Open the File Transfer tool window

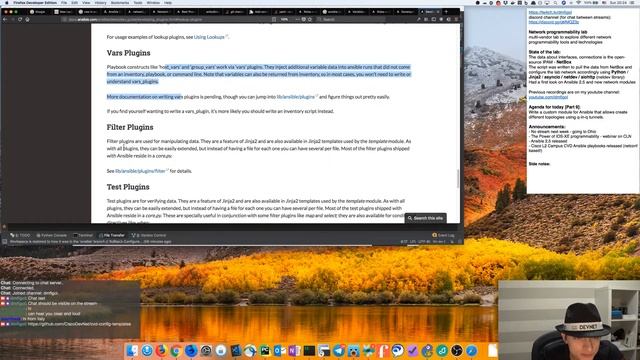tap(112, 235)
